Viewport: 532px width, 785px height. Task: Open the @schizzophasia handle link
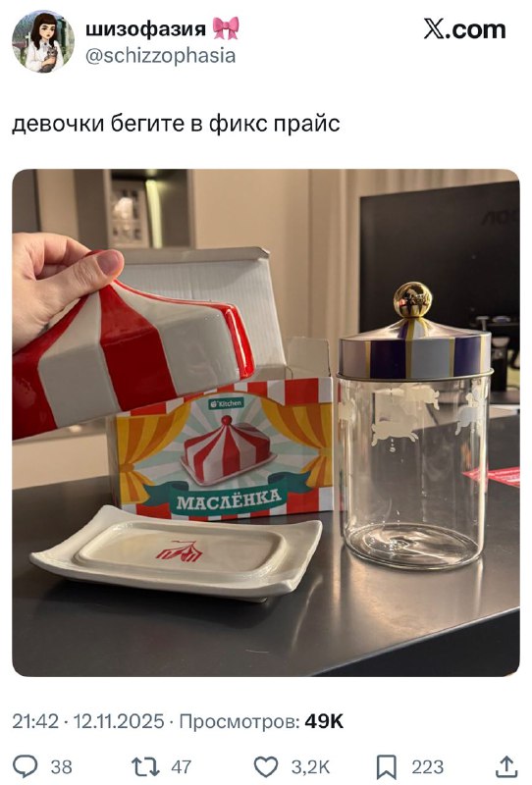coord(160,56)
